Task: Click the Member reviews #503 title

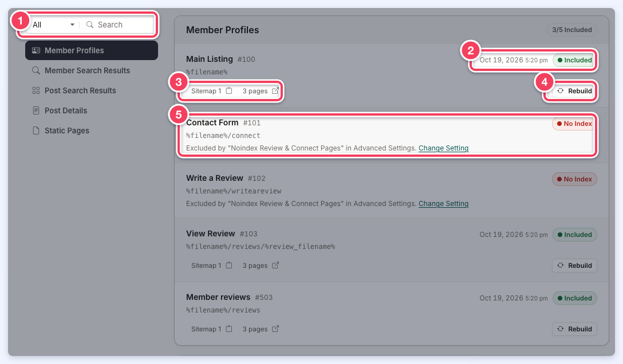Action: tap(229, 297)
